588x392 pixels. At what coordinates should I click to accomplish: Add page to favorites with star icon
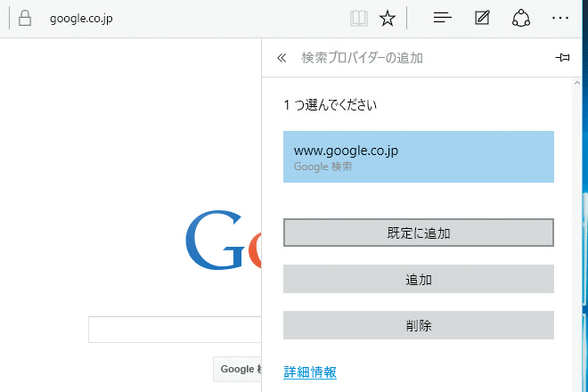click(x=388, y=18)
